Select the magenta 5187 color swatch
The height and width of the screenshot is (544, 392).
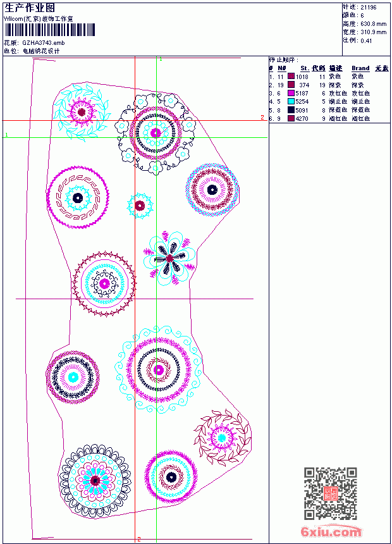(x=291, y=93)
